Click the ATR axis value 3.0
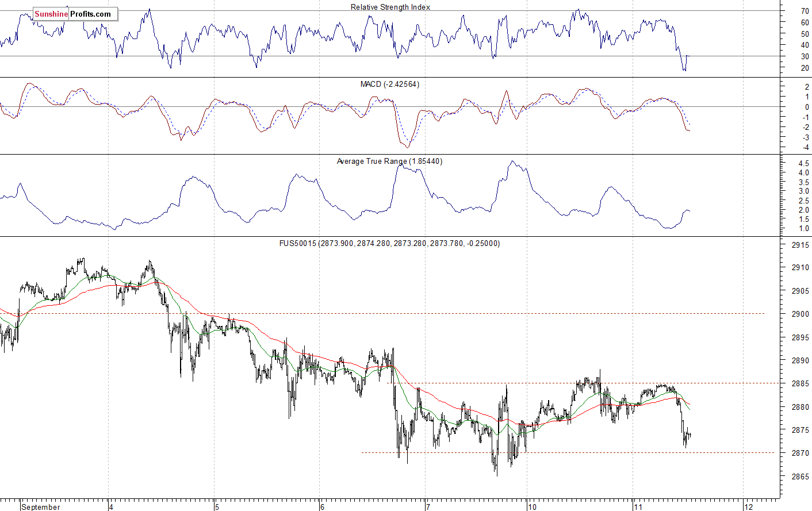Image resolution: width=812 pixels, height=511 pixels. [804, 191]
